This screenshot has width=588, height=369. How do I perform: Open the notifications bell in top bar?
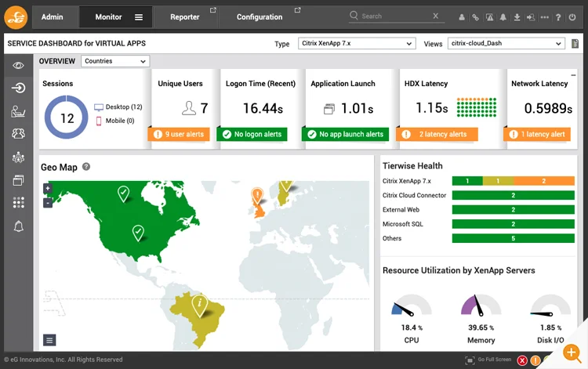[x=503, y=17]
